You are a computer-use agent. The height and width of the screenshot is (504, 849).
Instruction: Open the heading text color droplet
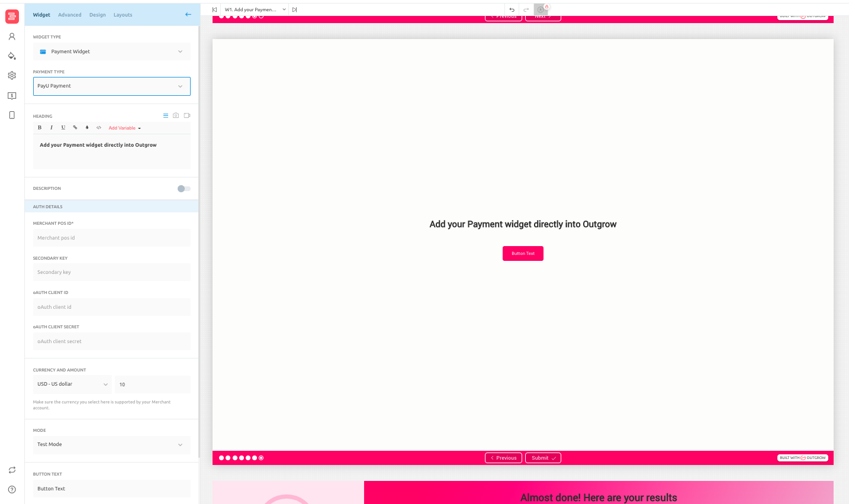tap(87, 128)
